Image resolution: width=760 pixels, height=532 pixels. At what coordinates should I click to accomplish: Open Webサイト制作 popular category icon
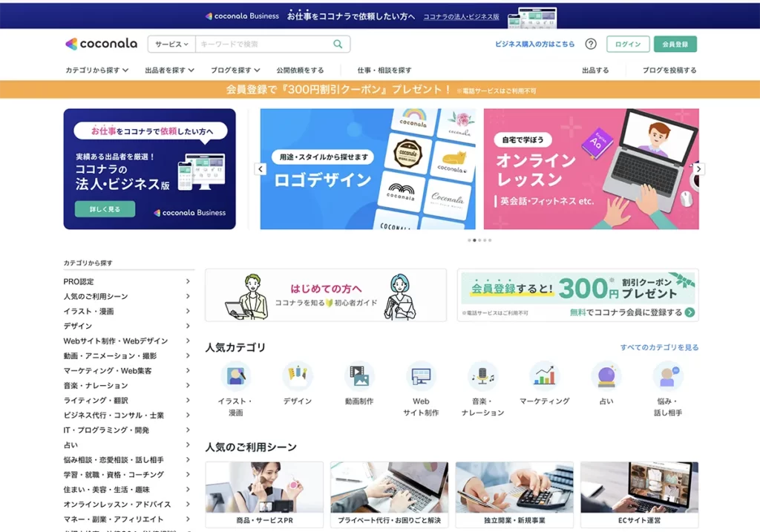coord(421,376)
